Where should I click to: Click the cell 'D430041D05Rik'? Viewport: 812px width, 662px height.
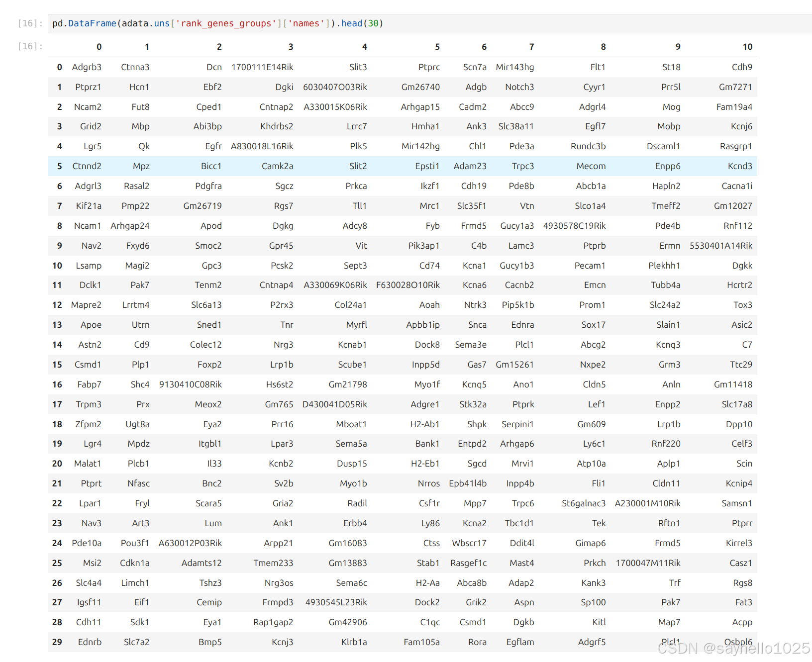pyautogui.click(x=335, y=404)
